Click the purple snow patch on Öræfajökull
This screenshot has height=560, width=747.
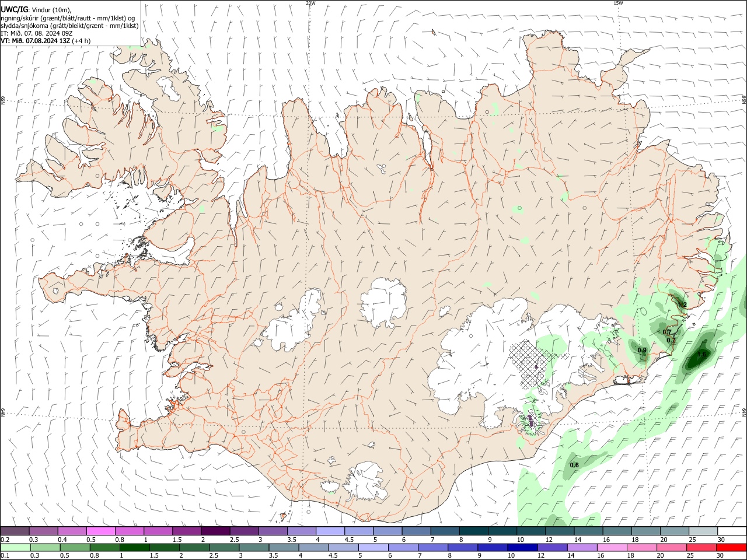[x=530, y=420]
